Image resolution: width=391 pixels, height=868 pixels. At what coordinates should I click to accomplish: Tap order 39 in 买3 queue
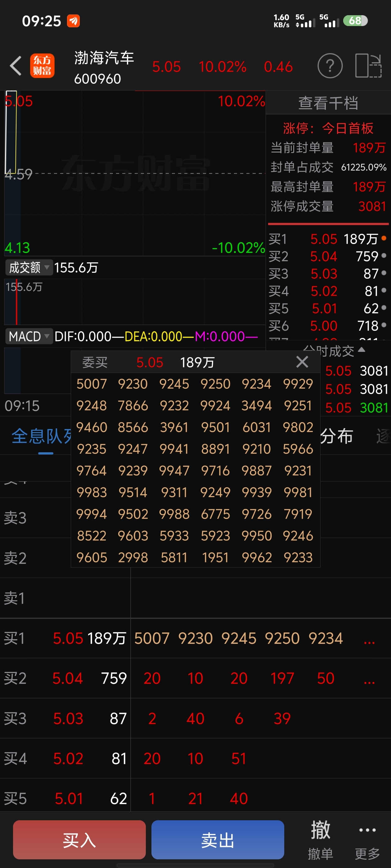click(282, 718)
